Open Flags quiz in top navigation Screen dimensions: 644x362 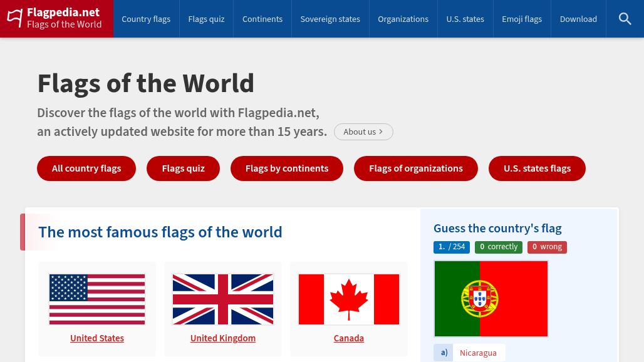coord(206,19)
